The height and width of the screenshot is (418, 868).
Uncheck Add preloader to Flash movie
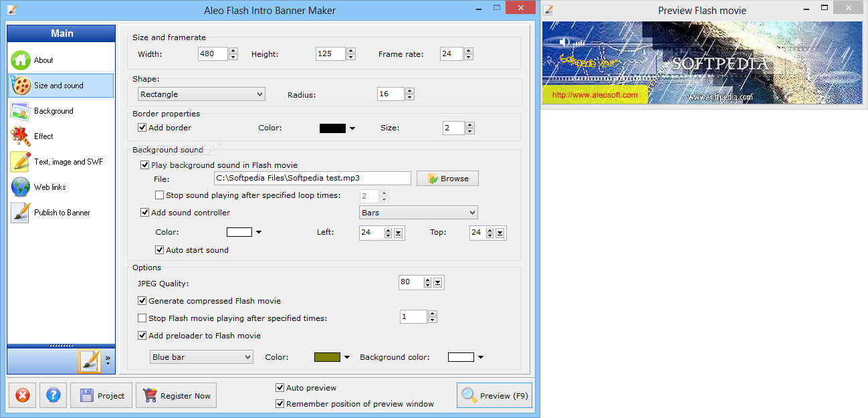pos(142,336)
